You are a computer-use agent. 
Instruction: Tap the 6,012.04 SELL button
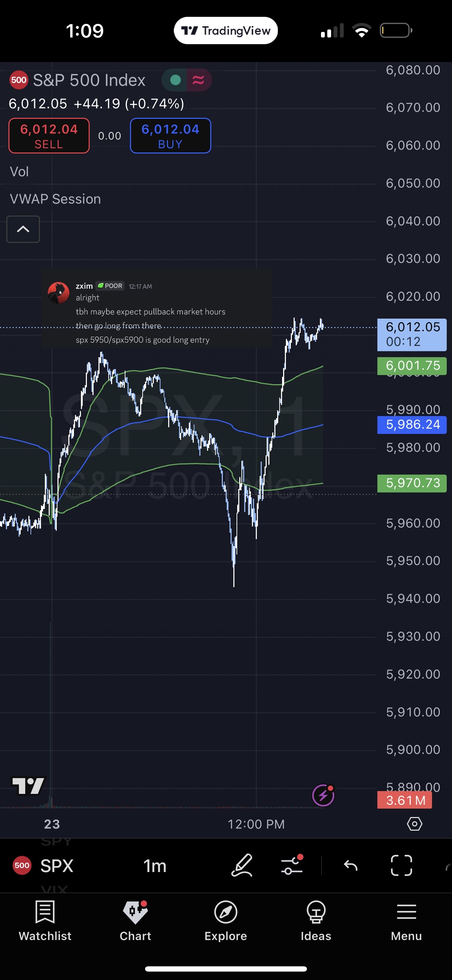(x=49, y=136)
